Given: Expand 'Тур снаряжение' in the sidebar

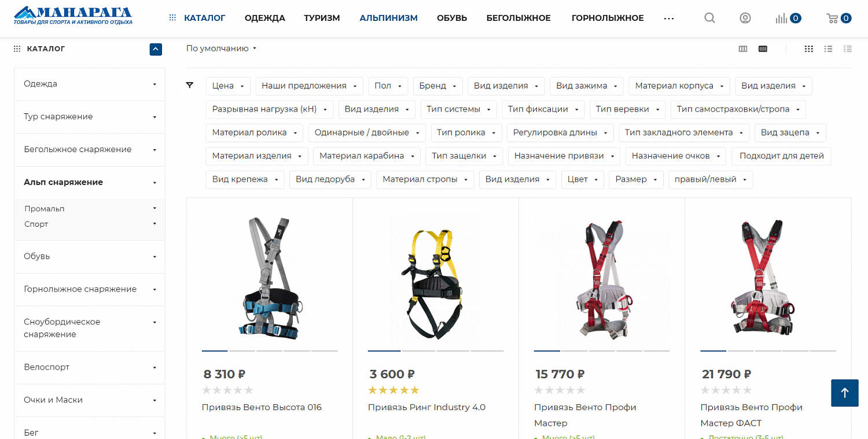Looking at the screenshot, I should (90, 117).
